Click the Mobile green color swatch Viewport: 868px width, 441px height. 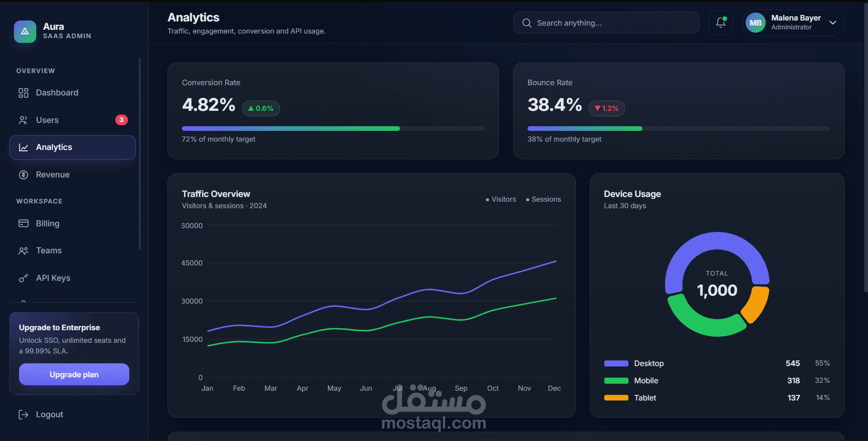pos(616,380)
